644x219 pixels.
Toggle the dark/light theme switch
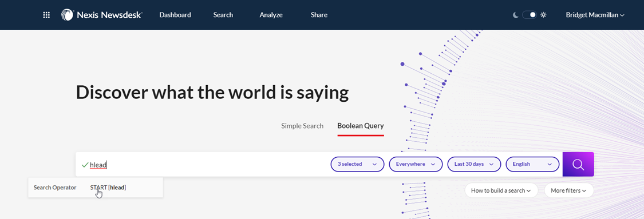coord(530,15)
